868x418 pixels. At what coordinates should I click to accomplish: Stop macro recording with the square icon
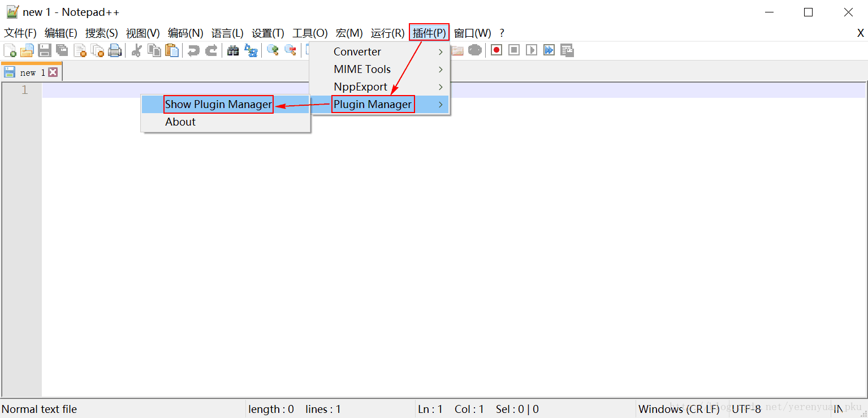coord(514,50)
